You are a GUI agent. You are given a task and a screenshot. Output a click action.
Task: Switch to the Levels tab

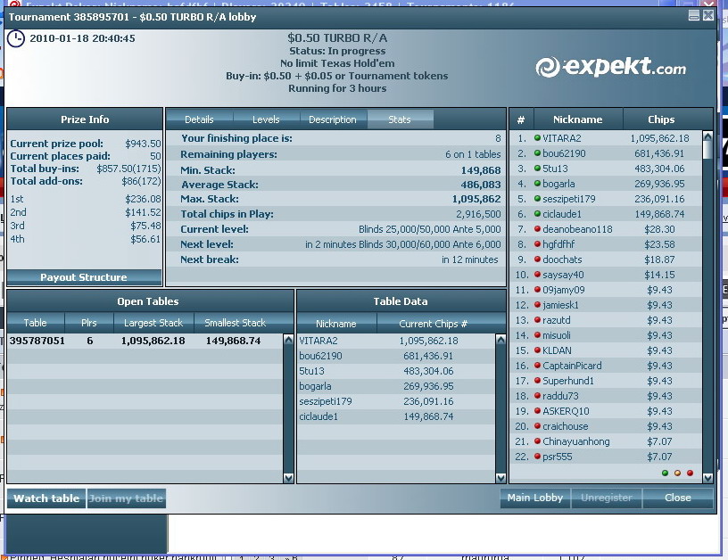click(266, 119)
